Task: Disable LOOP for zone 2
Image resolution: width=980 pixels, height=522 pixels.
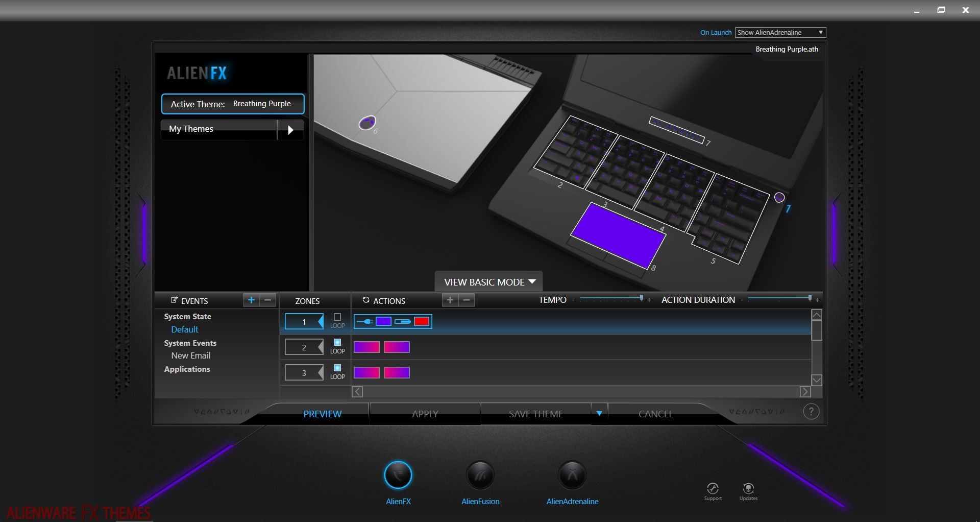Action: 337,342
